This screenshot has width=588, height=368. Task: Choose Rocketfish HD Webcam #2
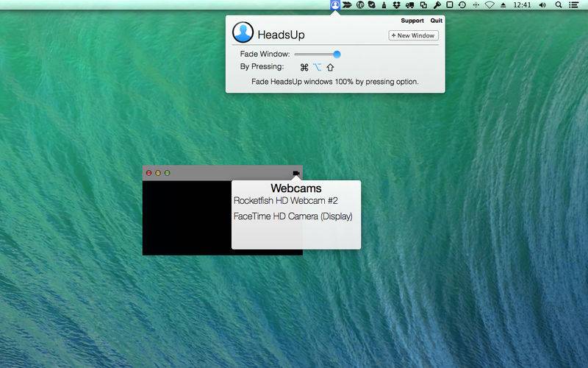pos(286,200)
